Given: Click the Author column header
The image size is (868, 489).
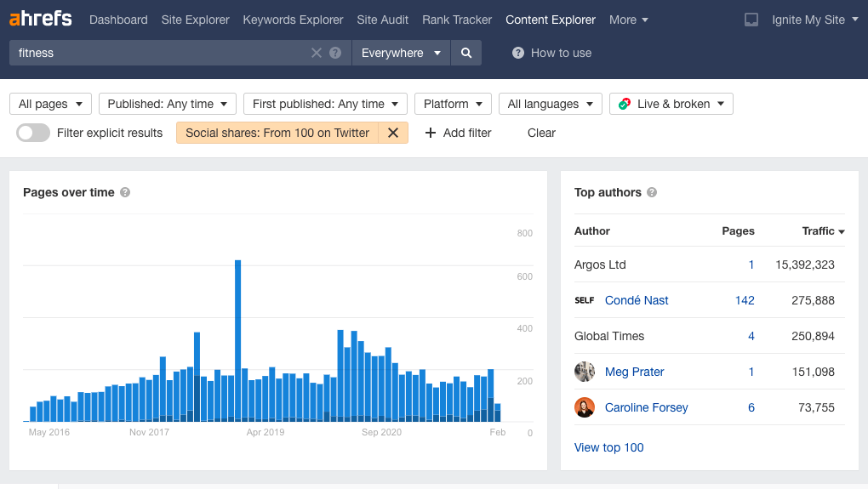Looking at the screenshot, I should tap(591, 231).
